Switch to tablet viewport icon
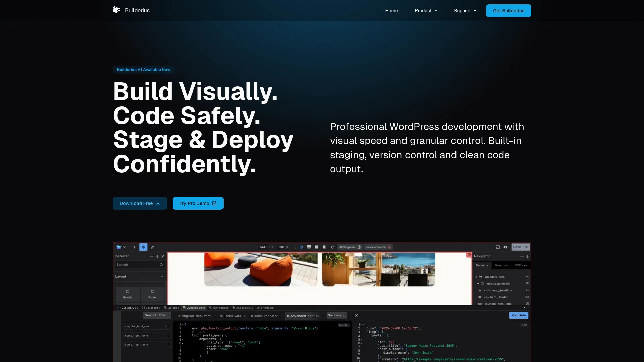The height and width of the screenshot is (362, 644). pos(316,247)
